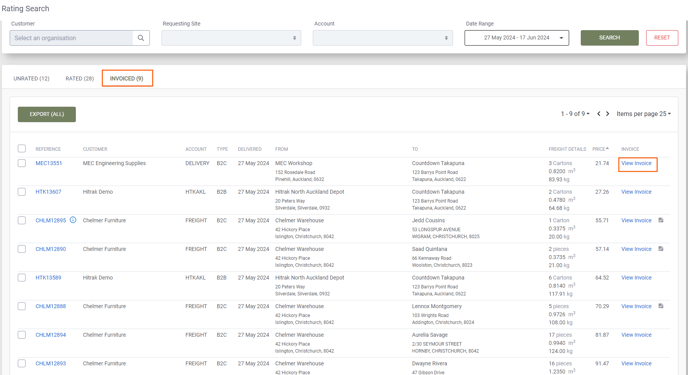Select the INVOICED (9) tab
Image resolution: width=688 pixels, height=375 pixels.
126,79
